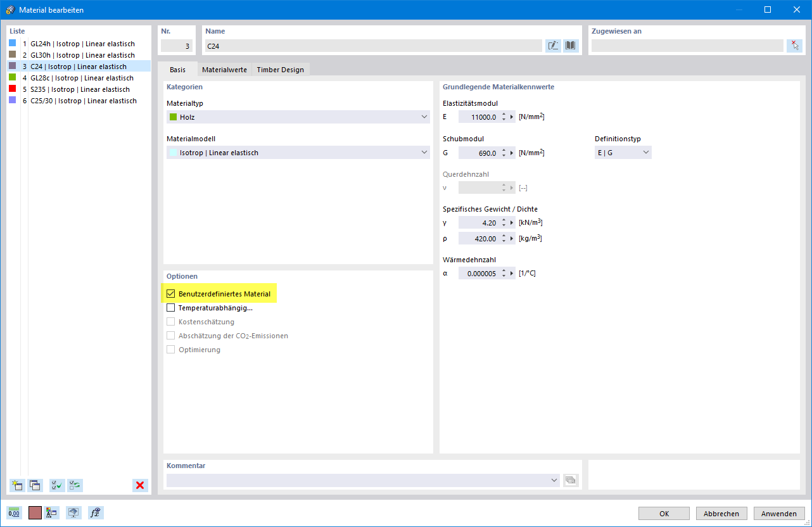Click the monitor view icon in the bottom bar

tap(74, 513)
